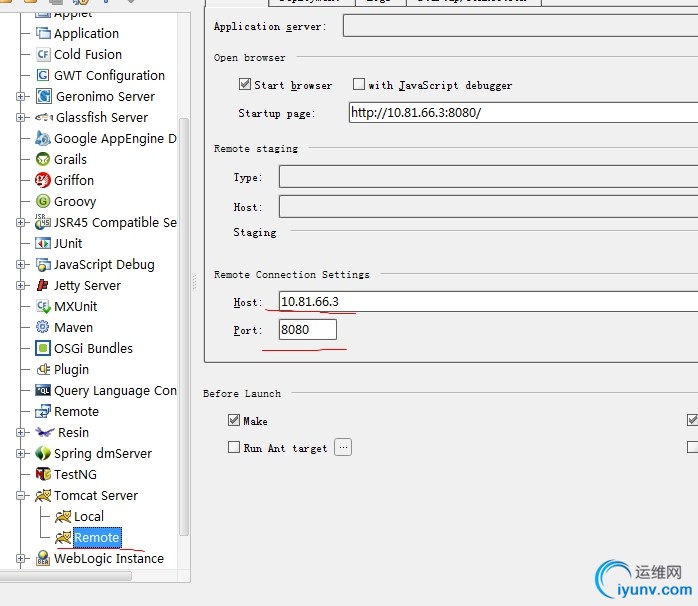Image resolution: width=698 pixels, height=606 pixels.
Task: Click the Remote Connection Host field
Action: point(488,301)
